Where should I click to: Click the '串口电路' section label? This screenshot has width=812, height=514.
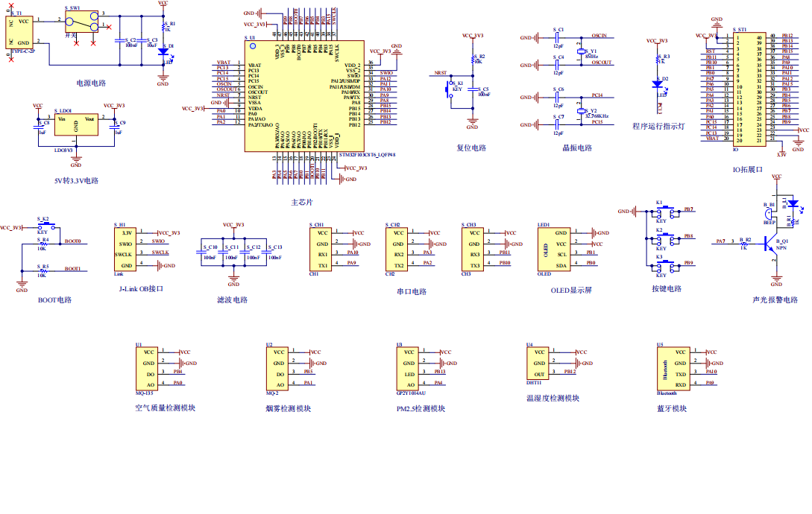412,292
